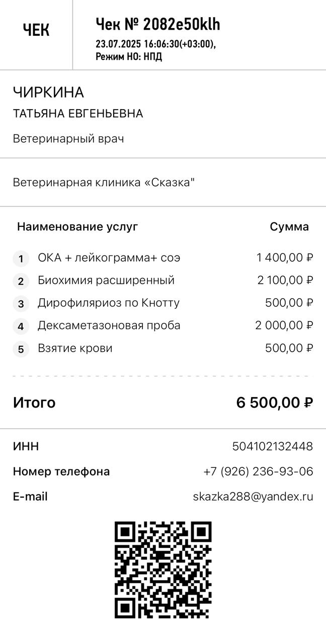Click the receipt title Чек № 2082e50klh
326x644 pixels.
[x=158, y=24]
